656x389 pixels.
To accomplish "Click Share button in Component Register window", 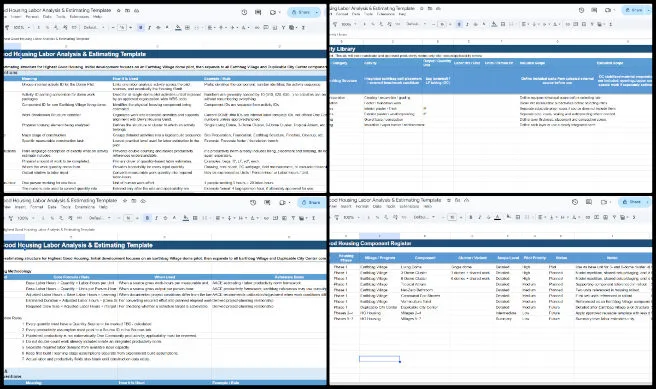I will click(632, 202).
